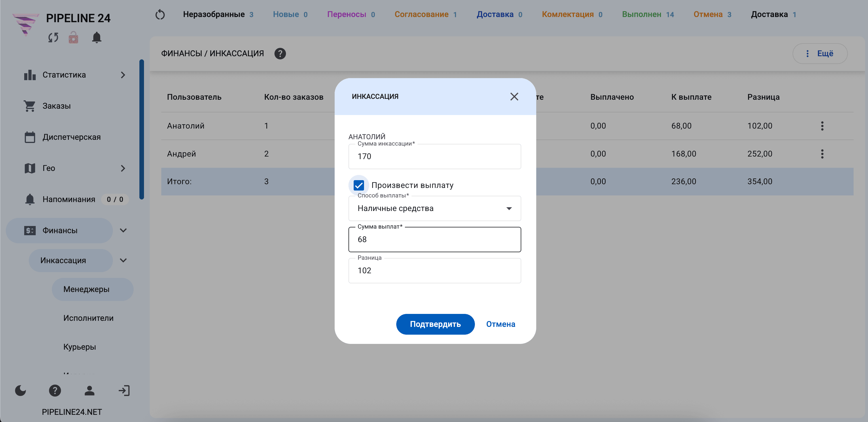This screenshot has height=422, width=868.
Task: Open the notification bell under logo
Action: coord(97,37)
